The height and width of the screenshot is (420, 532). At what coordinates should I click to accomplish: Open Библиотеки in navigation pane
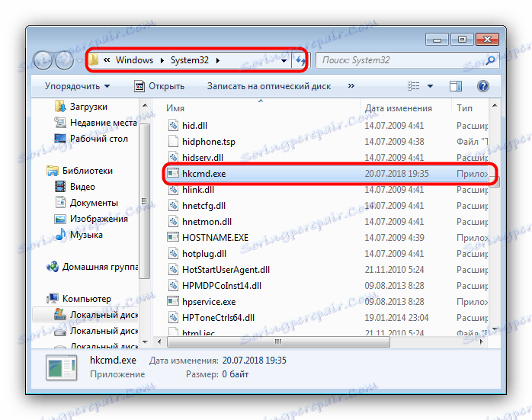click(x=79, y=171)
